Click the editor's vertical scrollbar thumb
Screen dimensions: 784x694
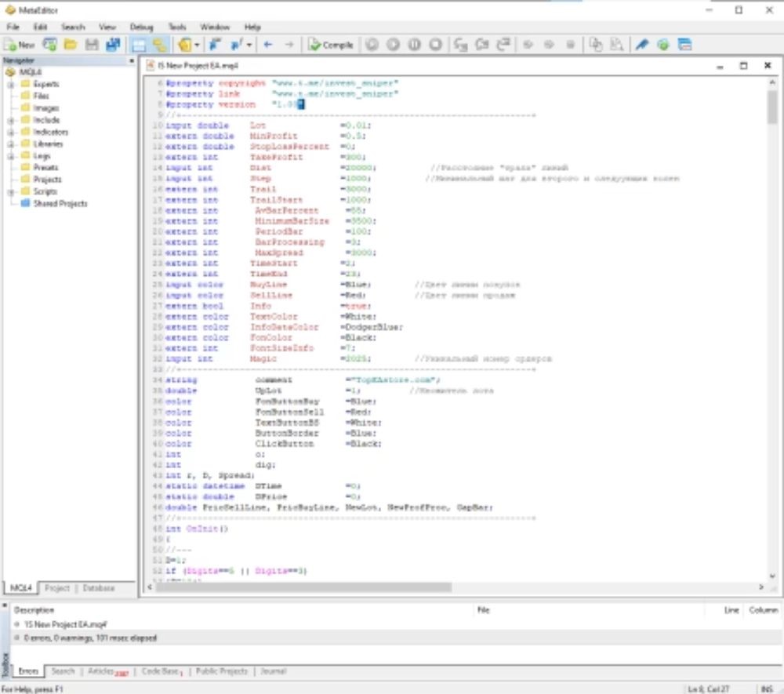click(771, 107)
